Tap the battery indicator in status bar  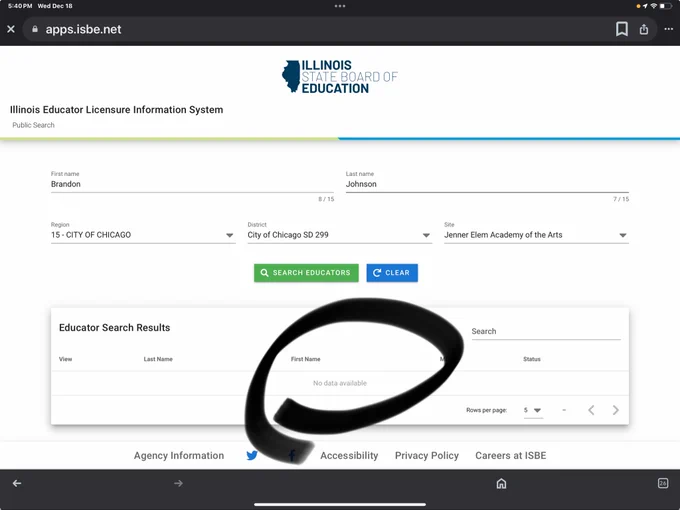(x=666, y=6)
